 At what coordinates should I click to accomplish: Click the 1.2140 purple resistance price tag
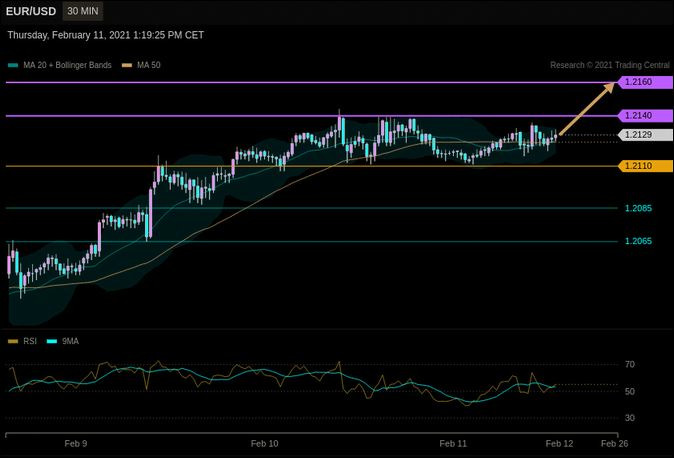coord(645,116)
